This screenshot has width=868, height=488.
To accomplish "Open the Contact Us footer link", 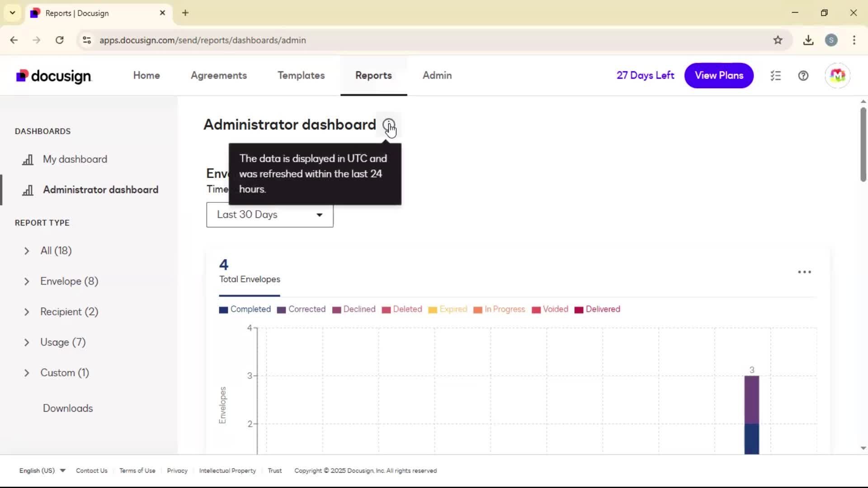I will coord(92,470).
